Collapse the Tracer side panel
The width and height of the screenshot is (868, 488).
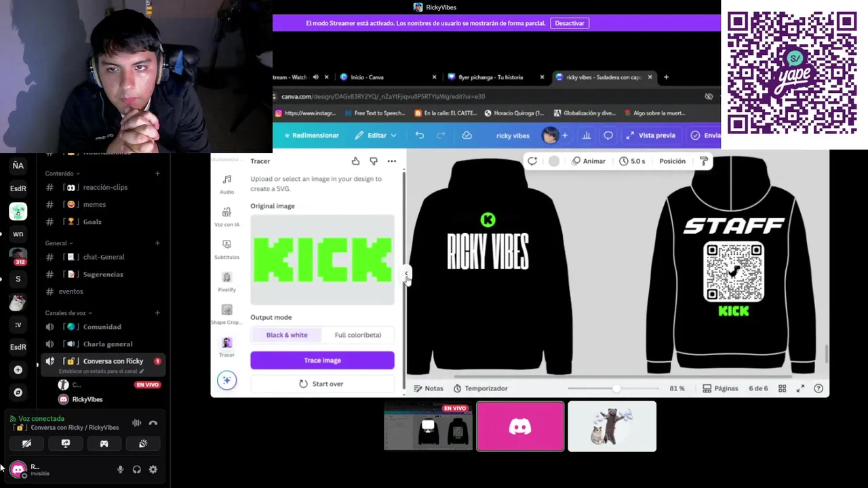[406, 274]
